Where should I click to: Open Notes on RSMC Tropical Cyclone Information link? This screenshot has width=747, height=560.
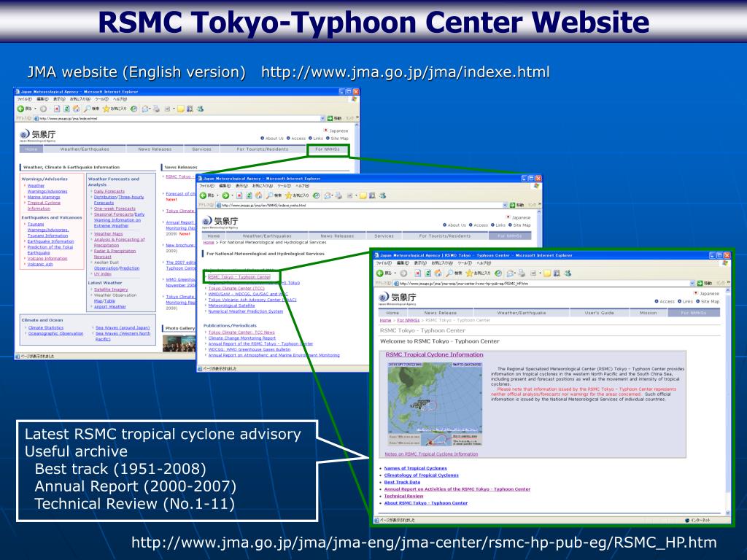pyautogui.click(x=431, y=454)
